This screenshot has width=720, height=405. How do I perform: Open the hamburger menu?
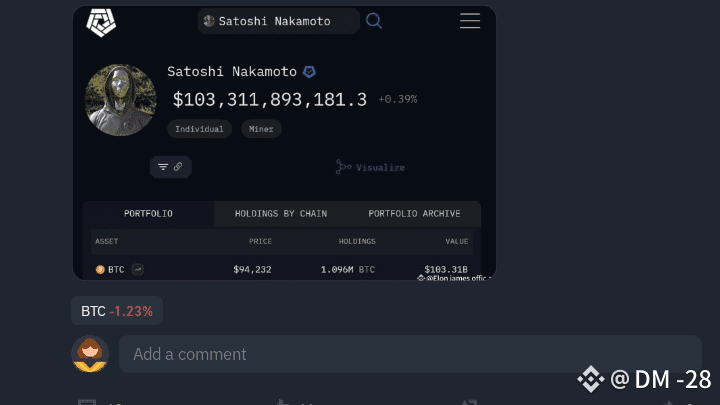tap(470, 20)
